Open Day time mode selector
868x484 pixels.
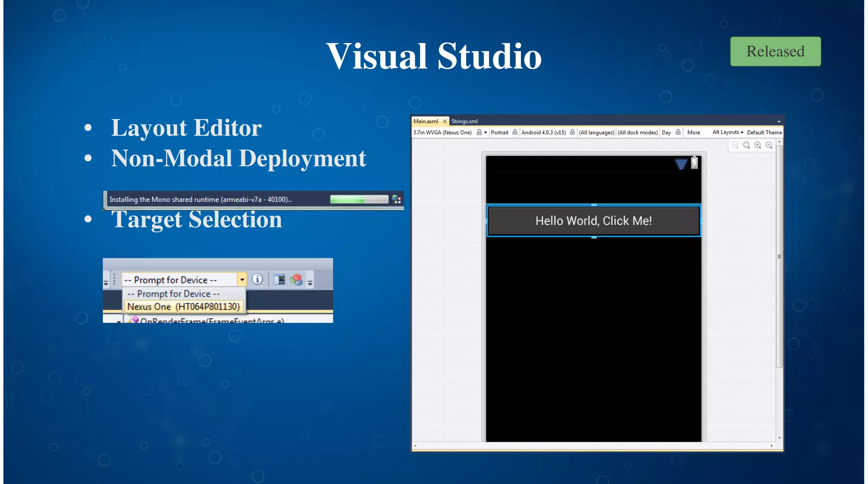point(666,132)
